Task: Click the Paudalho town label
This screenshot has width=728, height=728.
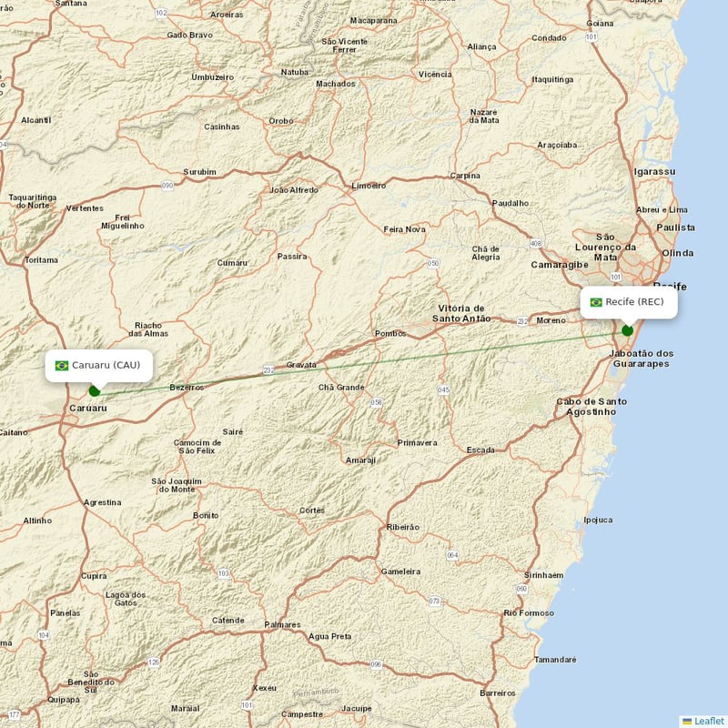Action: coord(511,203)
